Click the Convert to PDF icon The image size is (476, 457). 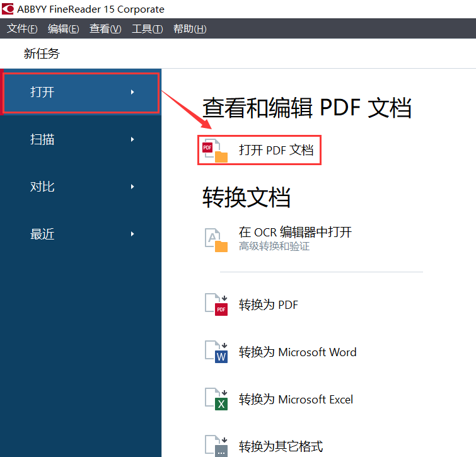[216, 304]
